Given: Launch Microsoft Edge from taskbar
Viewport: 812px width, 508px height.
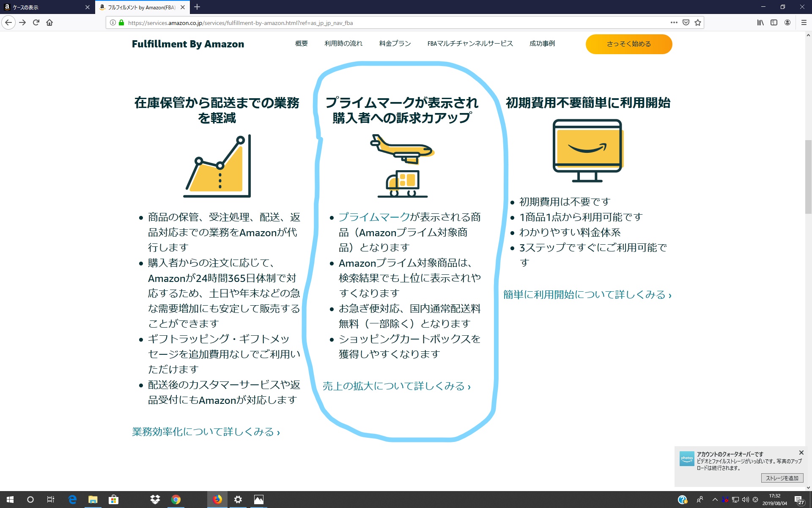Looking at the screenshot, I should [72, 500].
